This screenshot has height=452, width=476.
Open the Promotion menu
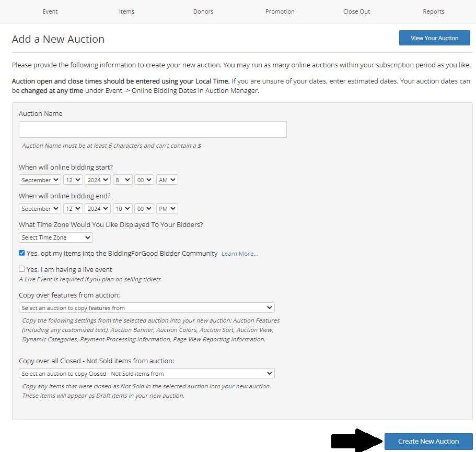tap(280, 11)
